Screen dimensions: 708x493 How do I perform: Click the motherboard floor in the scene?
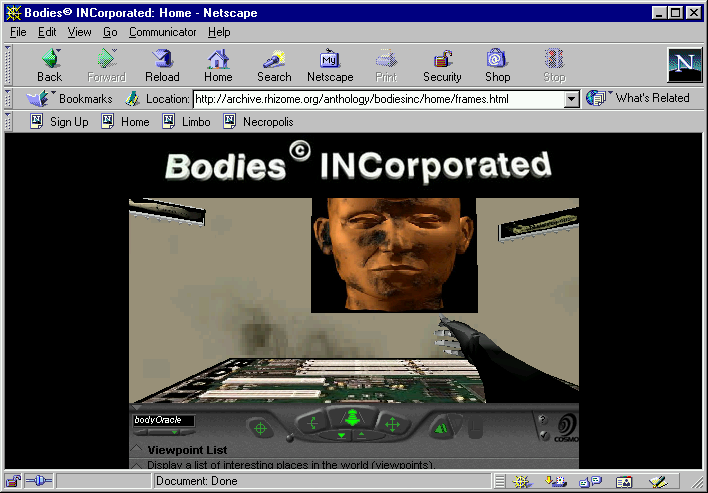(312, 380)
